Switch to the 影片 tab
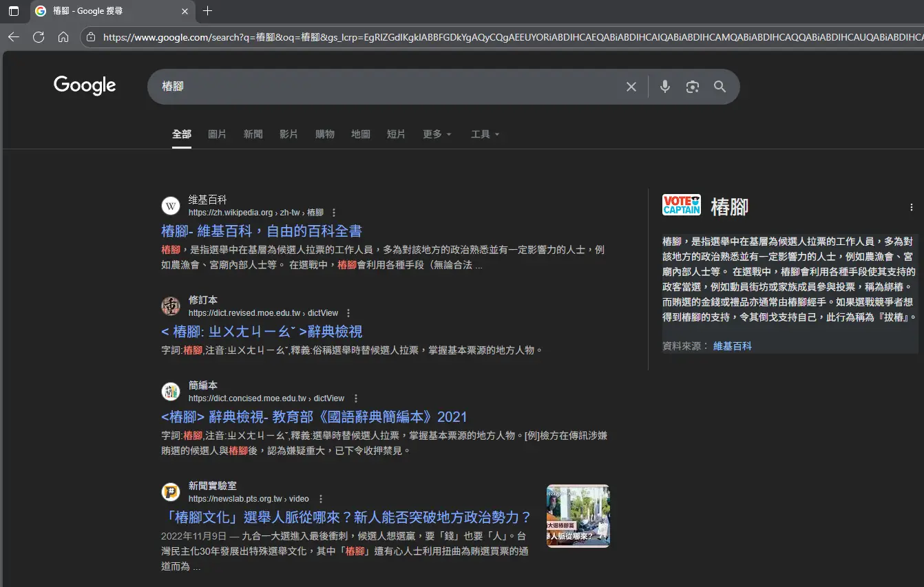 point(289,134)
